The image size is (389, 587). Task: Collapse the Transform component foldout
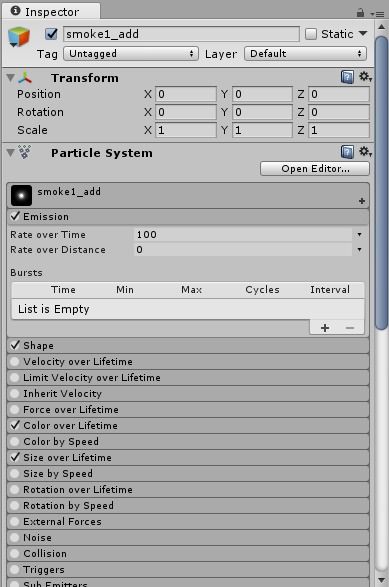11,78
